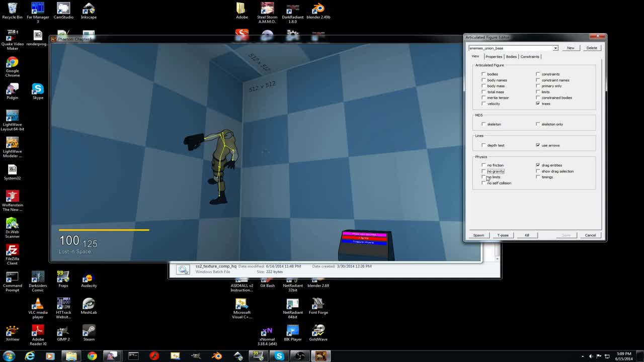Enable the body names checkbox
Viewport: 644px width, 362px height.
tap(484, 80)
